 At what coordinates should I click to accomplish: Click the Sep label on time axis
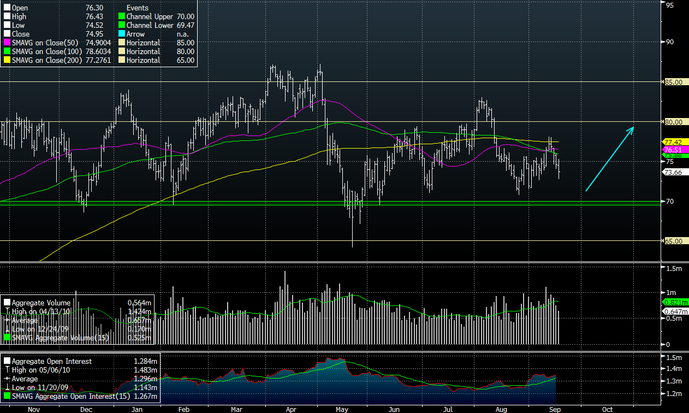click(x=555, y=409)
